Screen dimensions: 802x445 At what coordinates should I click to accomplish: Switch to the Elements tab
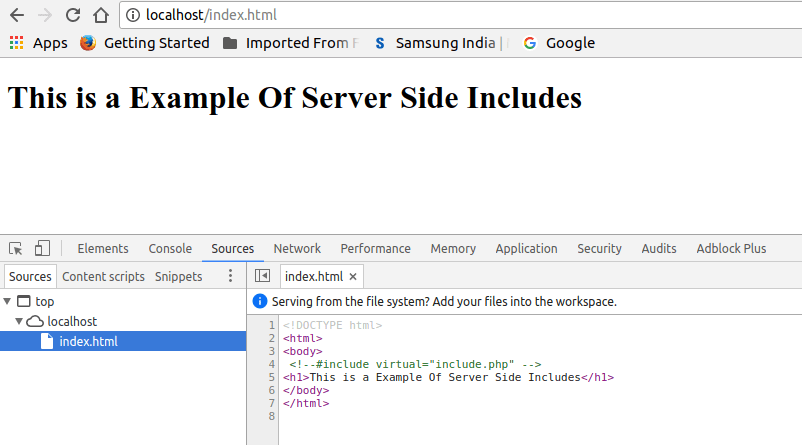point(103,249)
